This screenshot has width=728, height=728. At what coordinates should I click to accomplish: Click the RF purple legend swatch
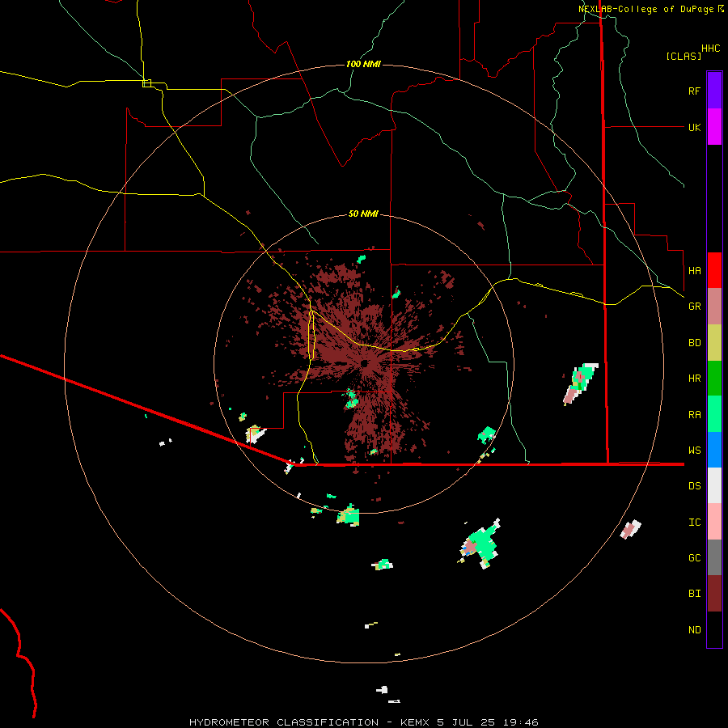point(714,91)
